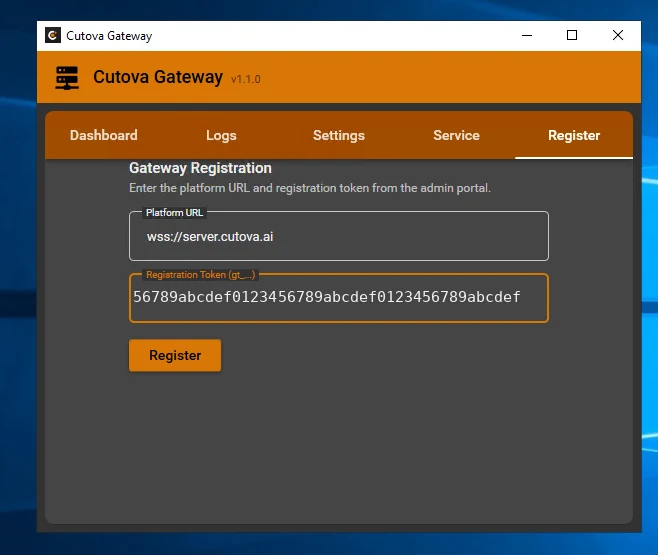Viewport: 658px width, 555px height.
Task: Maximize the Cutova Gateway window
Action: click(572, 36)
